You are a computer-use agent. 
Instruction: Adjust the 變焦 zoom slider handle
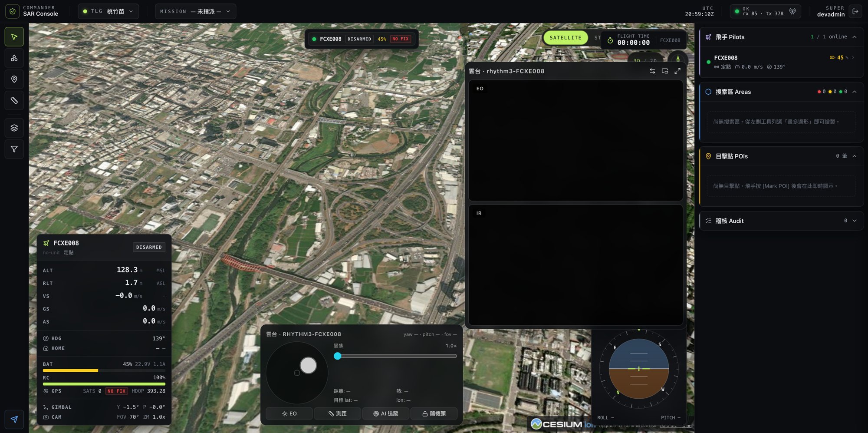pyautogui.click(x=338, y=356)
